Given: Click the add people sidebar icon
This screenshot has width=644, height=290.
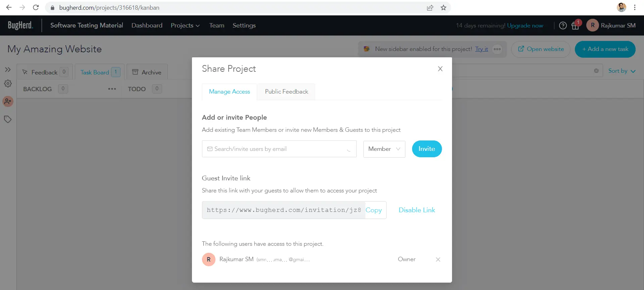Looking at the screenshot, I should (8, 101).
